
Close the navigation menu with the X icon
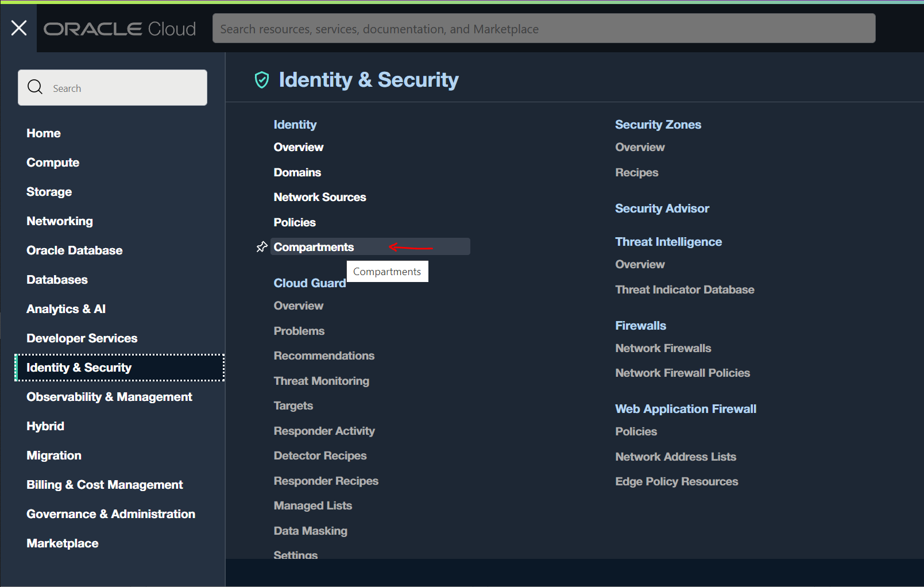point(19,28)
